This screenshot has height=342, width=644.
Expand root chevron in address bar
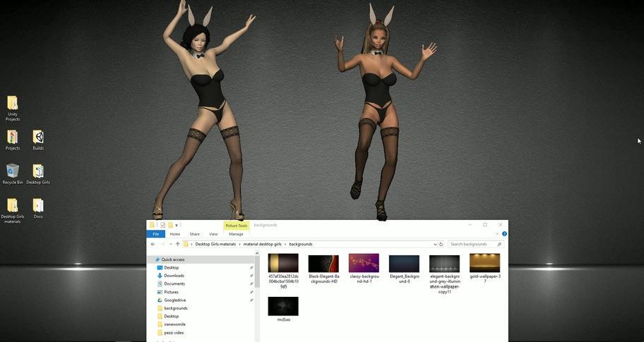point(191,244)
